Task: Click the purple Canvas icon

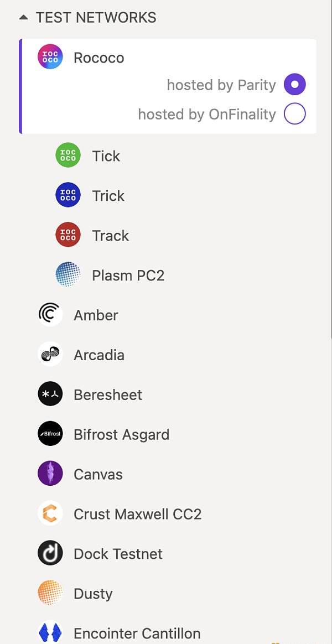Action: (x=50, y=474)
